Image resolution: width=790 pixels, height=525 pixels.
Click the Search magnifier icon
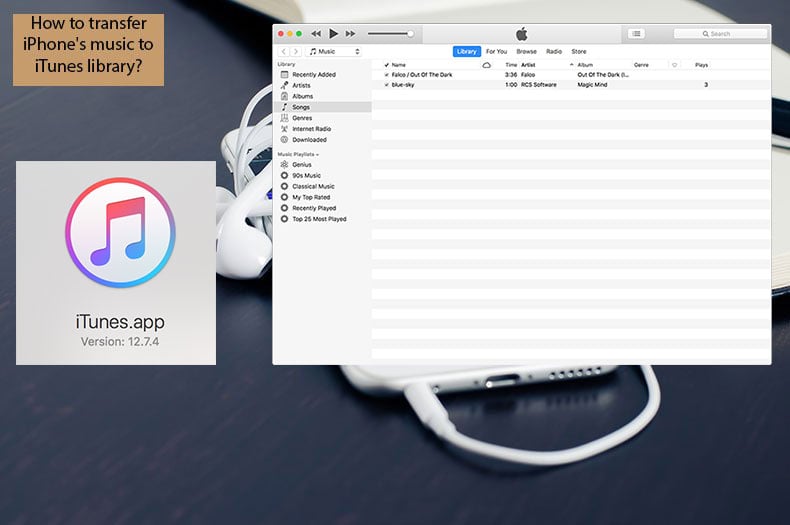tap(705, 34)
